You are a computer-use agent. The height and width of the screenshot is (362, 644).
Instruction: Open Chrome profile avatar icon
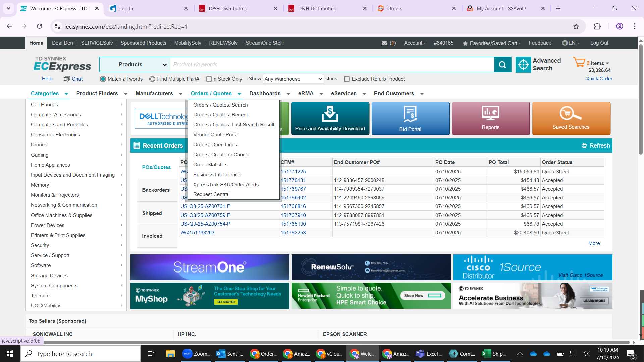click(x=620, y=26)
